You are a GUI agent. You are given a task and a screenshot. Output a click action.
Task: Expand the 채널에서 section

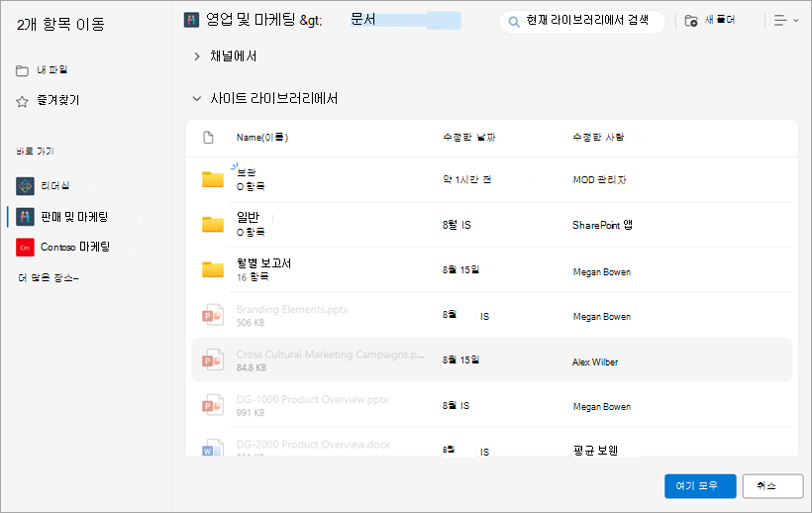pos(197,56)
